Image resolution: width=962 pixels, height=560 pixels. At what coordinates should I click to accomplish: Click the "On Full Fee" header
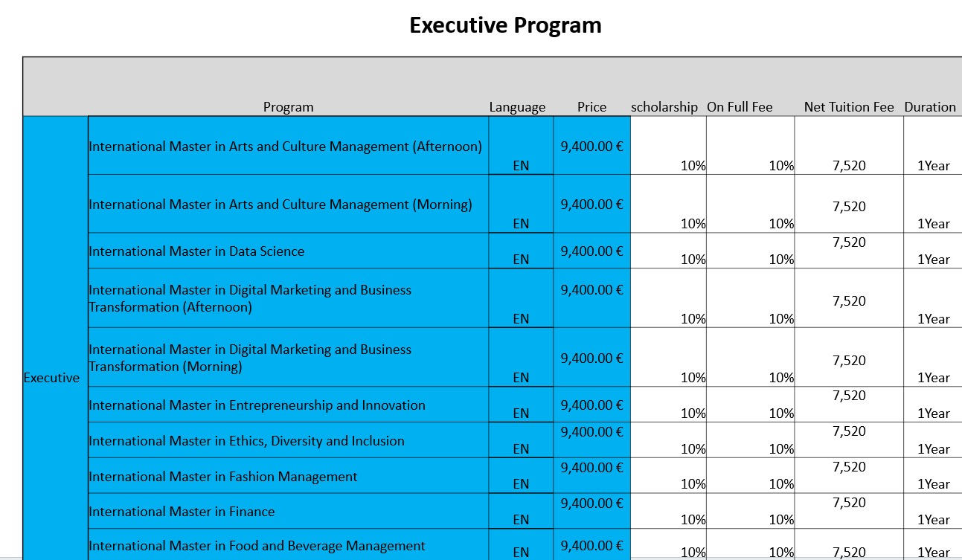click(x=740, y=107)
